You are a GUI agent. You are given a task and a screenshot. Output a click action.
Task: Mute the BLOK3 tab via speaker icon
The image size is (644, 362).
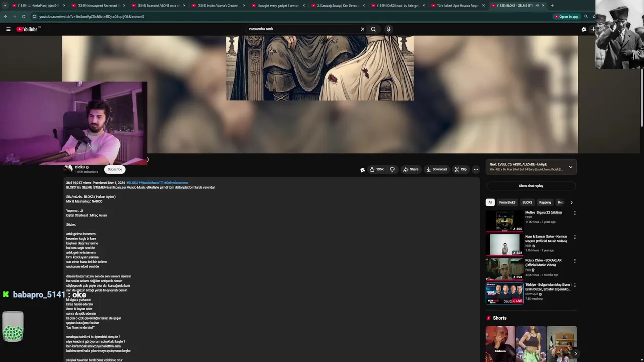coord(537,6)
